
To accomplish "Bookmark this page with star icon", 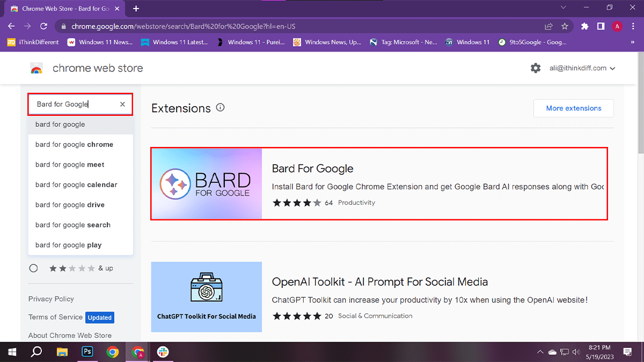I will pos(565,26).
